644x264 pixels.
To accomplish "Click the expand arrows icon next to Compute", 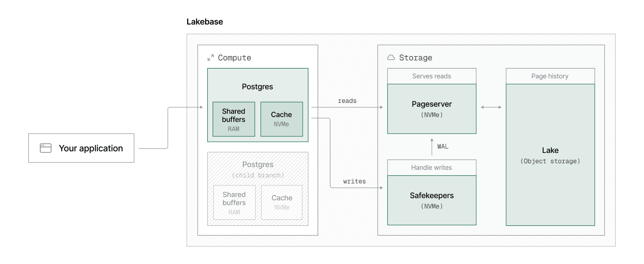I will pos(210,58).
